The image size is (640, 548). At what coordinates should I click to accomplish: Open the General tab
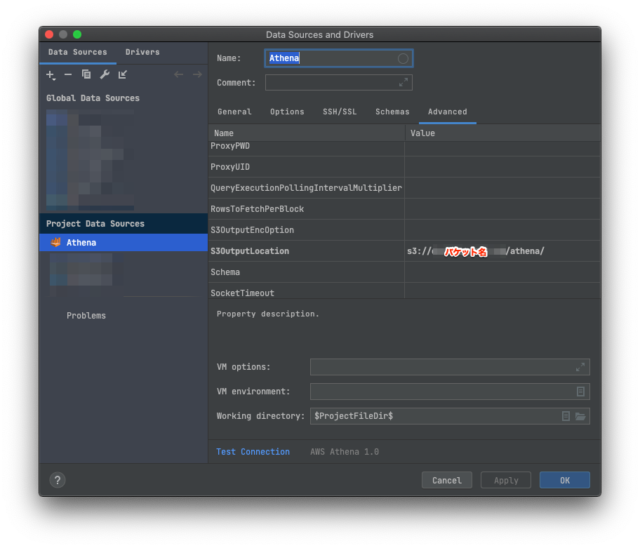click(234, 112)
